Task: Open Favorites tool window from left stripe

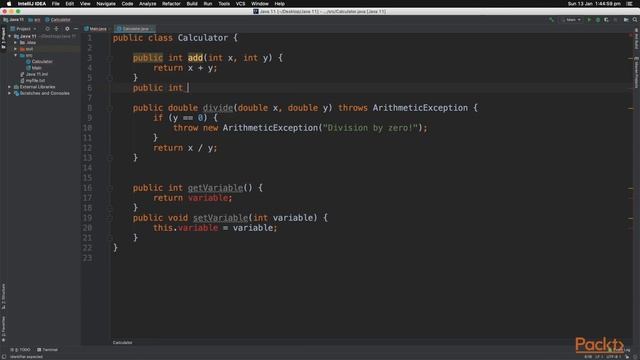Action: coord(3,329)
